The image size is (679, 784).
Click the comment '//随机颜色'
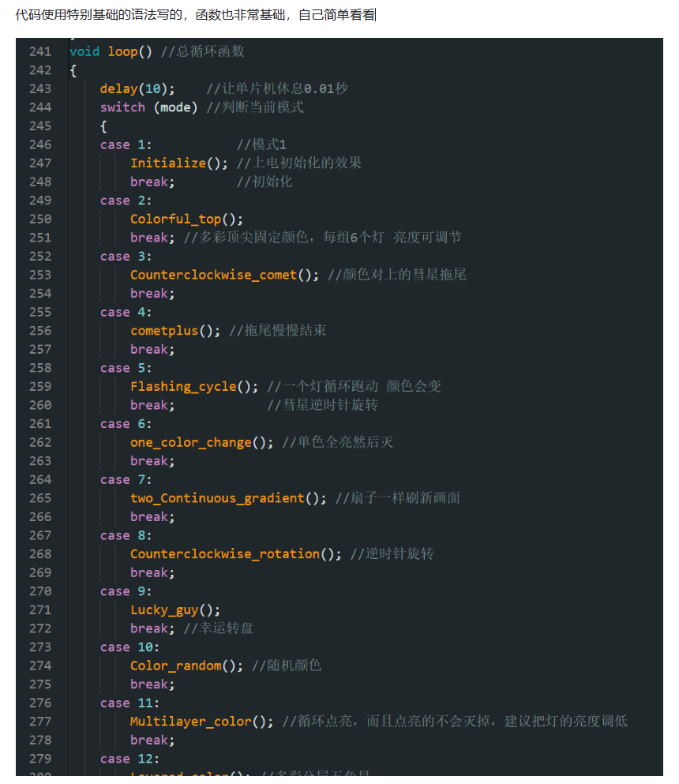(287, 666)
